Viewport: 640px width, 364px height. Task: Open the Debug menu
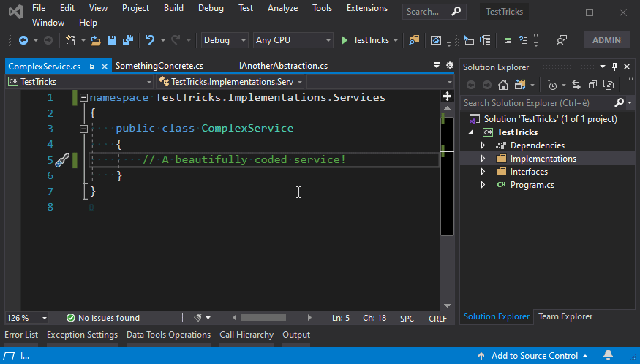(x=211, y=8)
